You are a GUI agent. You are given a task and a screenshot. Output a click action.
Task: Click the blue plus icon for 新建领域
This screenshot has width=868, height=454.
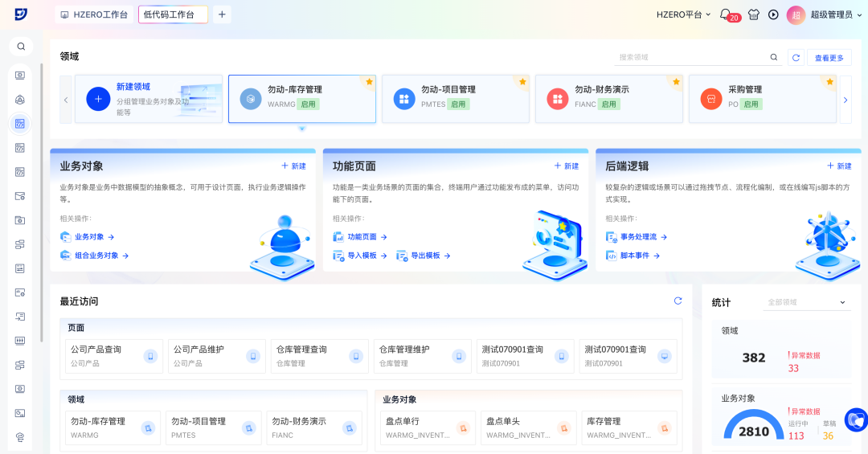pyautogui.click(x=98, y=99)
